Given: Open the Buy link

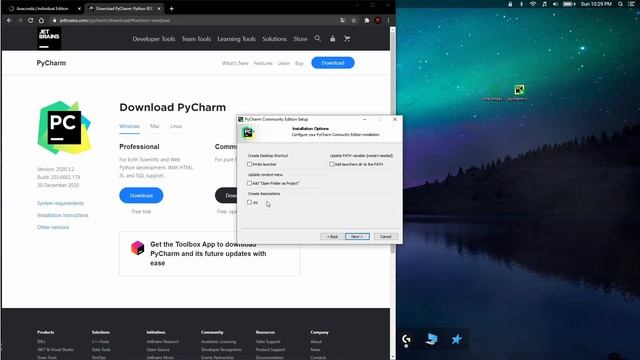Looking at the screenshot, I should [x=299, y=63].
